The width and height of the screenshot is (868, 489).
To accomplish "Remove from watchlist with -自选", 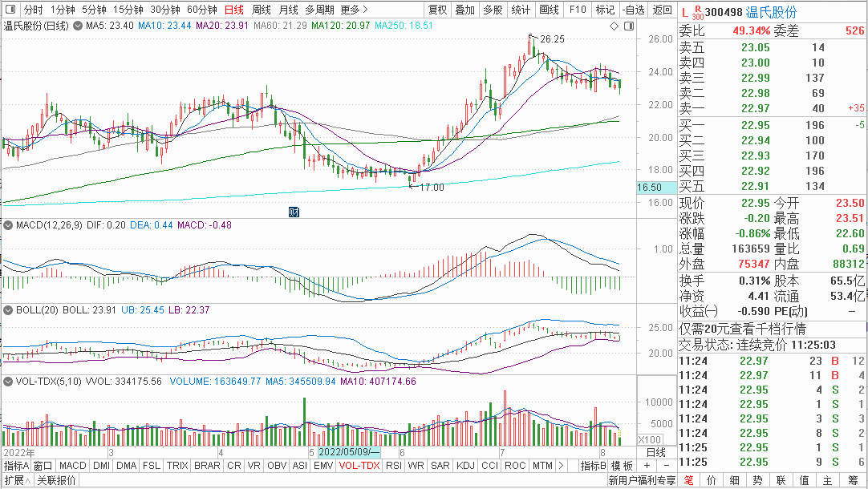I will (633, 10).
